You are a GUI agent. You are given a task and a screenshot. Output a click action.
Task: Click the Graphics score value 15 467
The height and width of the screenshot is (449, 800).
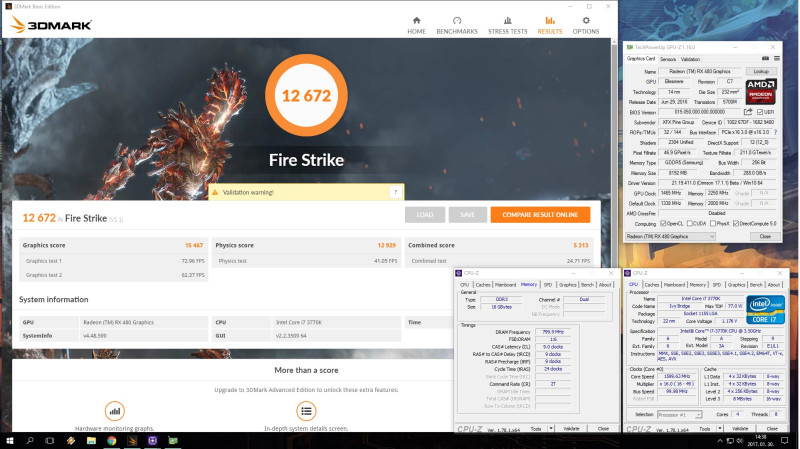pos(194,245)
